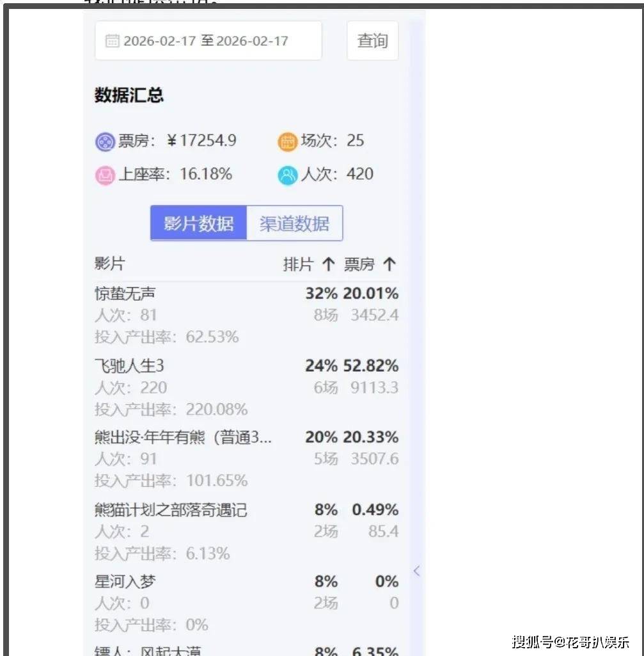Click the blue 人次 attendance icon
This screenshot has width=644, height=656.
click(x=287, y=175)
